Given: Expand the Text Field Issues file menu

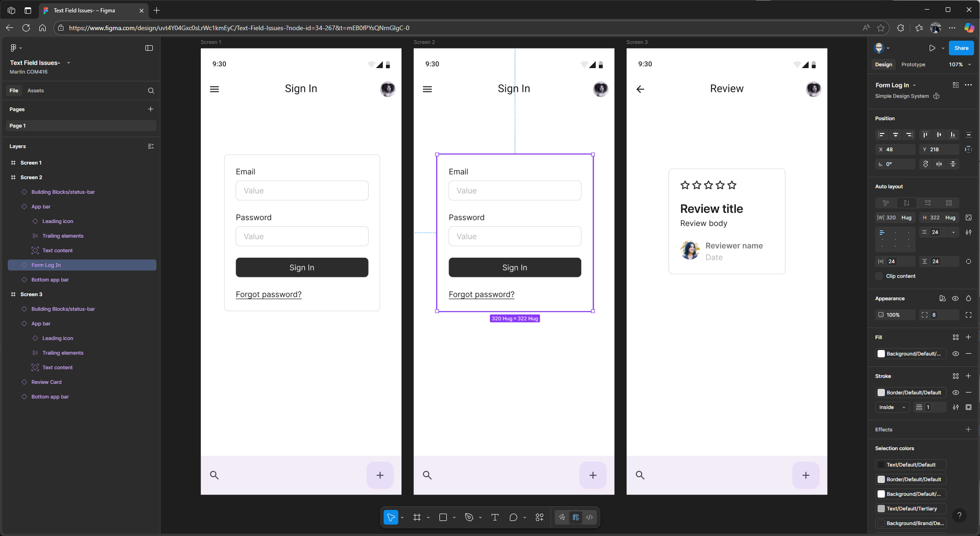Looking at the screenshot, I should click(69, 63).
